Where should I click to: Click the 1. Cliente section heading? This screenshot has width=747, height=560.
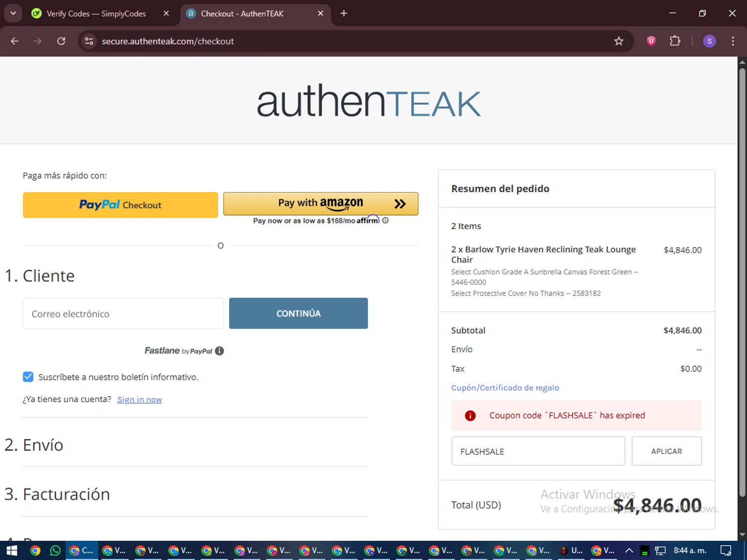(39, 276)
